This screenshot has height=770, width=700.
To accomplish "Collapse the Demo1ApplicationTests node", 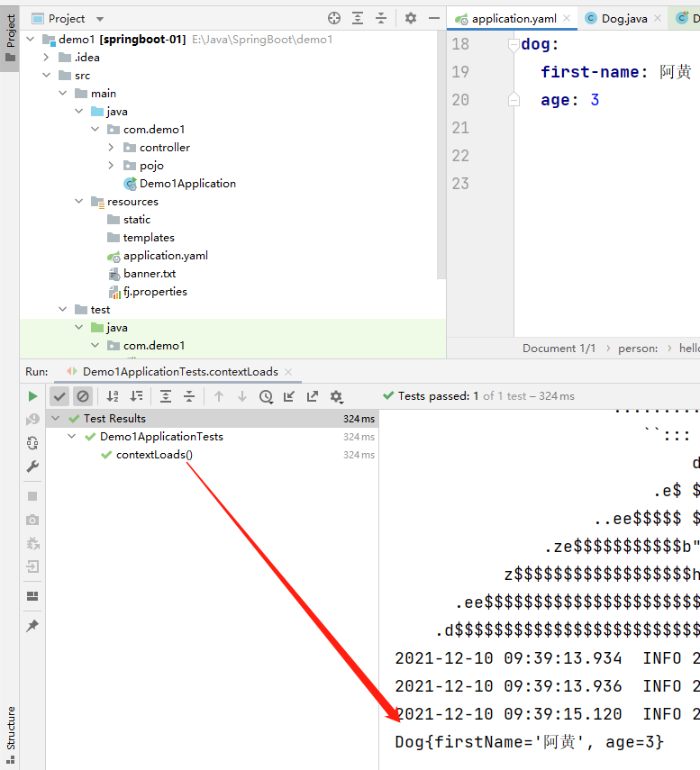I will click(x=72, y=436).
